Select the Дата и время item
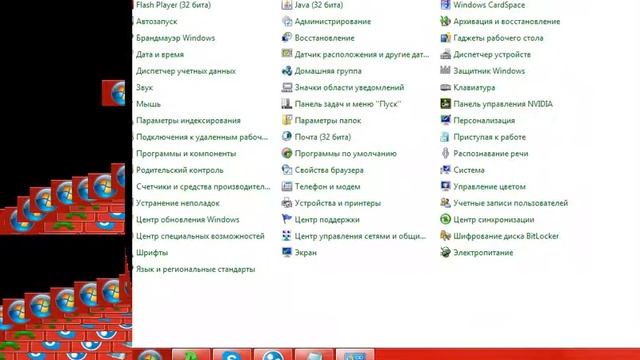 pyautogui.click(x=160, y=54)
